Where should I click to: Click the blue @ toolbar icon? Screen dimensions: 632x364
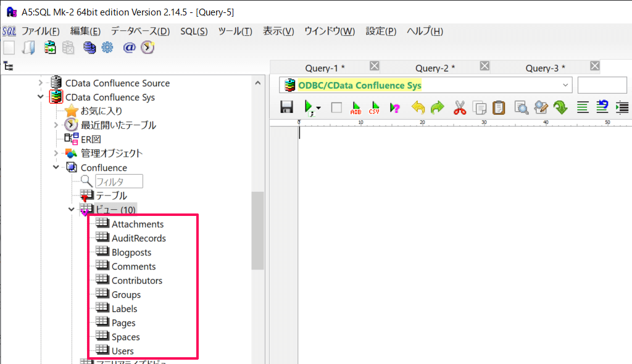click(128, 48)
